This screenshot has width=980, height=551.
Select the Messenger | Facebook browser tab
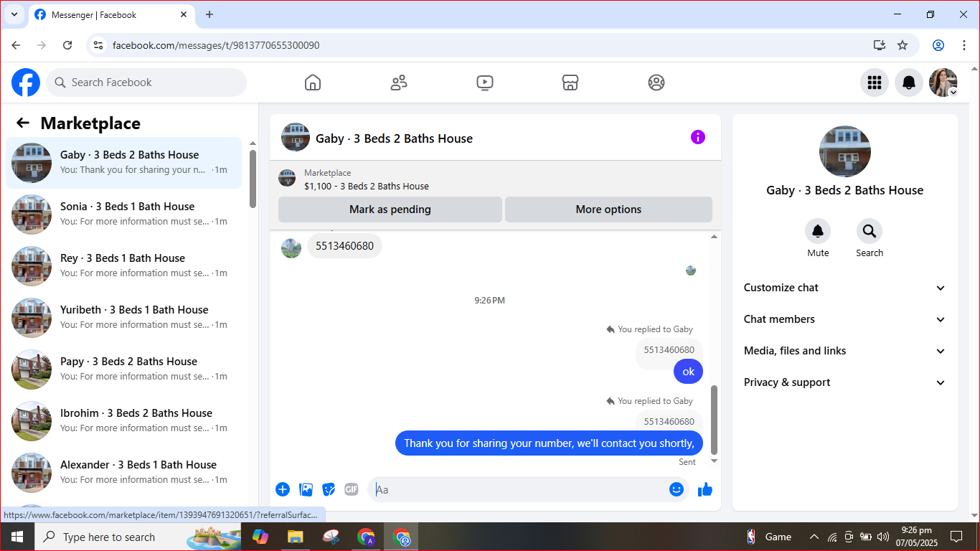click(x=111, y=14)
